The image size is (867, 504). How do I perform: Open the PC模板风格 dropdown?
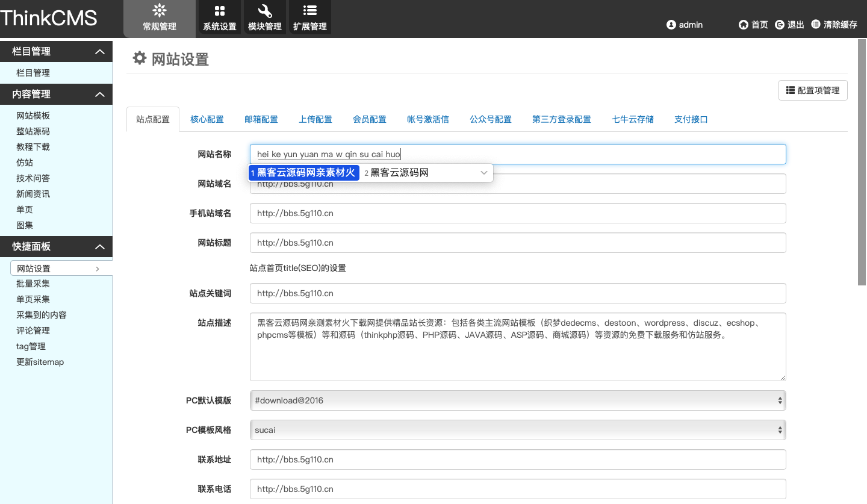518,430
